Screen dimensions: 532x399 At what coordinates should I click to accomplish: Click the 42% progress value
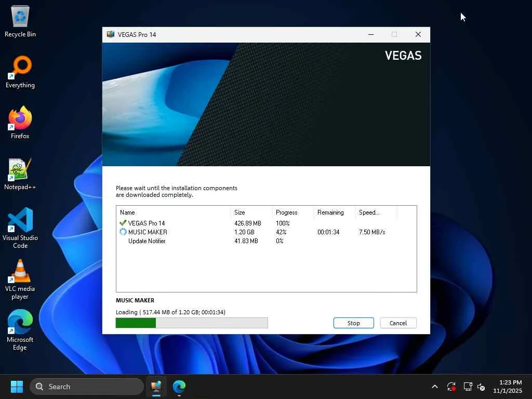[x=281, y=232]
